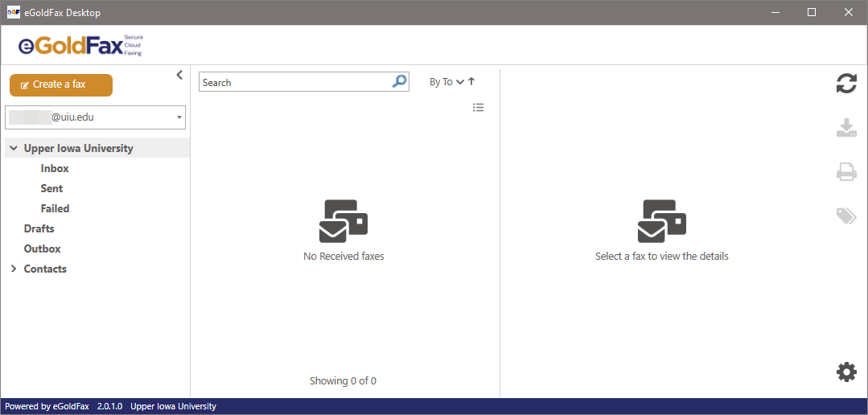Viewport: 868px width, 415px height.
Task: Select the Sent folder
Action: tap(51, 189)
